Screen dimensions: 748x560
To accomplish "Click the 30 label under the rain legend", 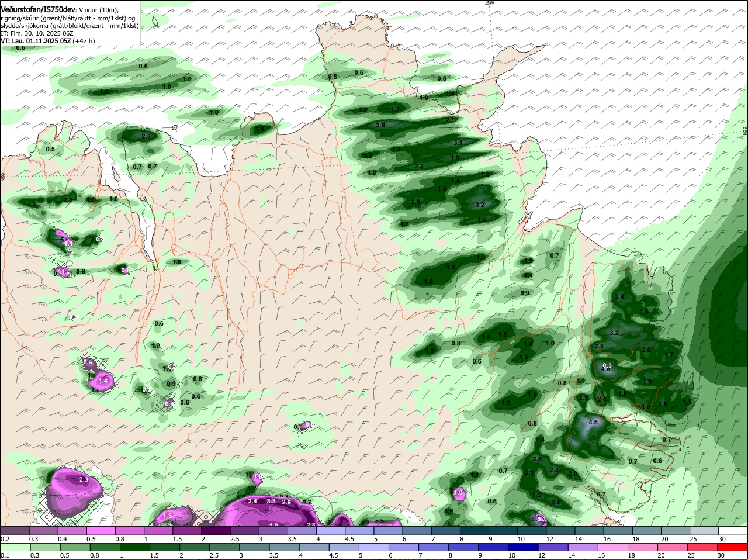I will click(x=722, y=556).
